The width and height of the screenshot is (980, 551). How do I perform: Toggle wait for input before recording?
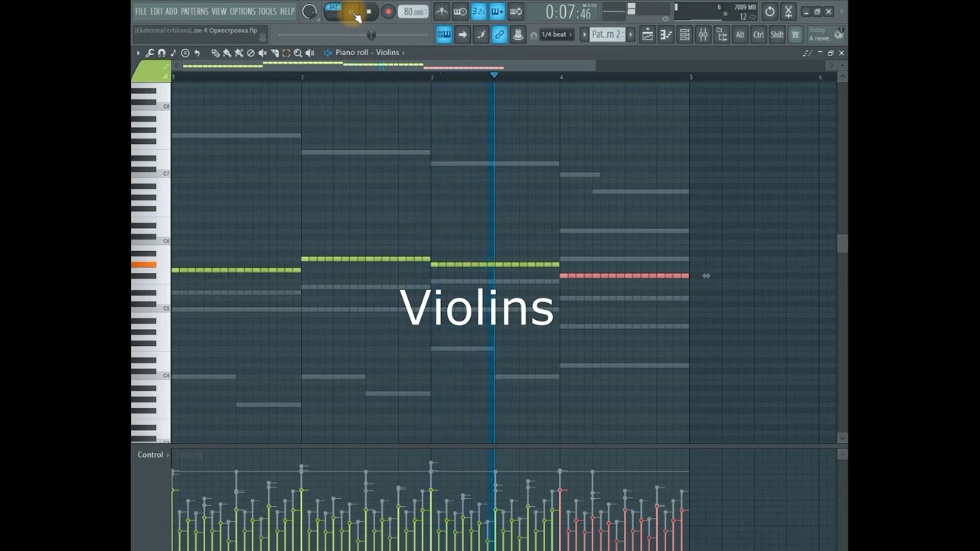[460, 11]
